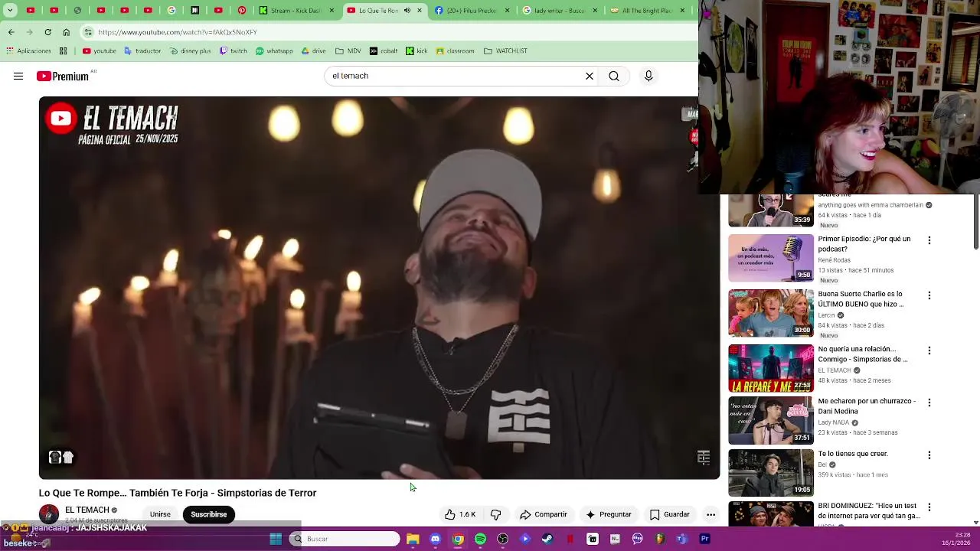Like the video (1.6 K thumbs up)
The image size is (980, 551).
tap(461, 514)
